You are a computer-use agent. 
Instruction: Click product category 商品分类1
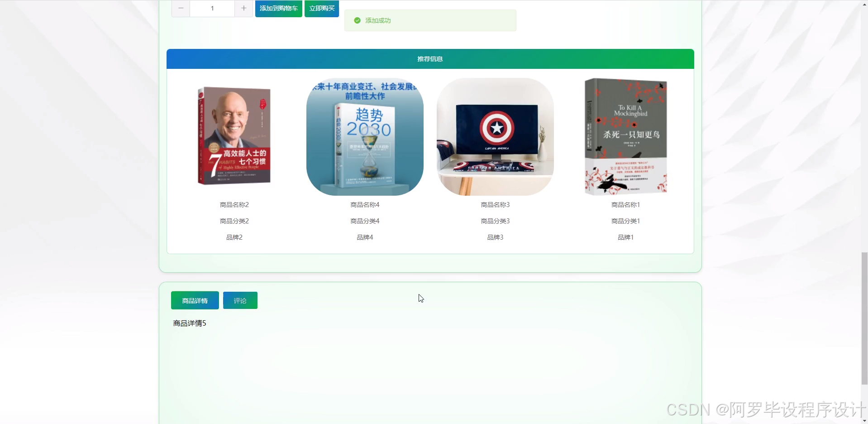(626, 221)
